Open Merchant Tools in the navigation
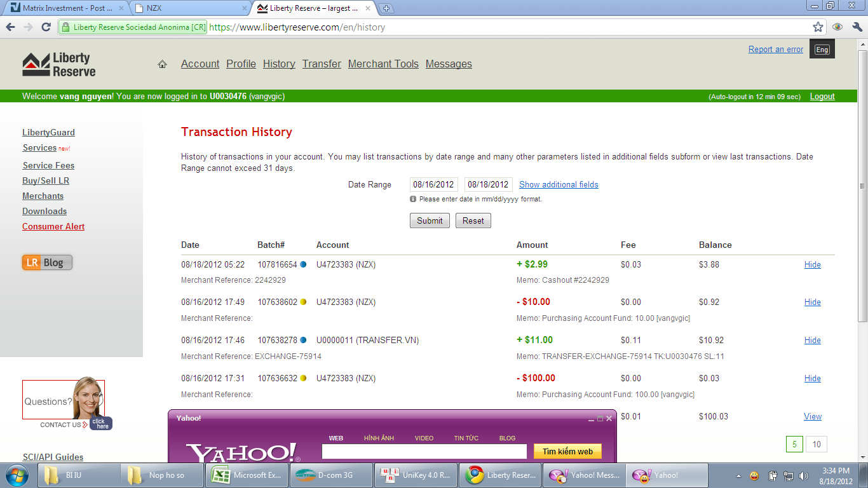868x488 pixels. click(383, 64)
